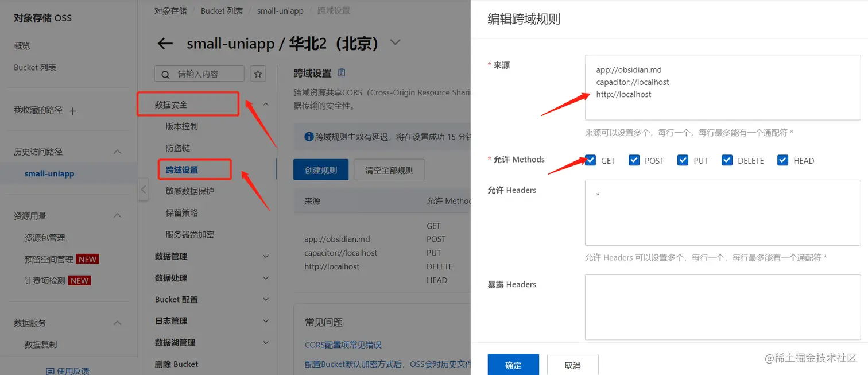Uncheck the GET method checkbox
The width and height of the screenshot is (868, 375).
pos(590,160)
